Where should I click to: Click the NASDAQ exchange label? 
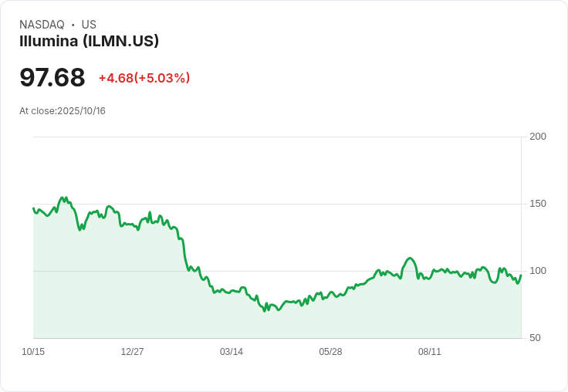pyautogui.click(x=42, y=25)
